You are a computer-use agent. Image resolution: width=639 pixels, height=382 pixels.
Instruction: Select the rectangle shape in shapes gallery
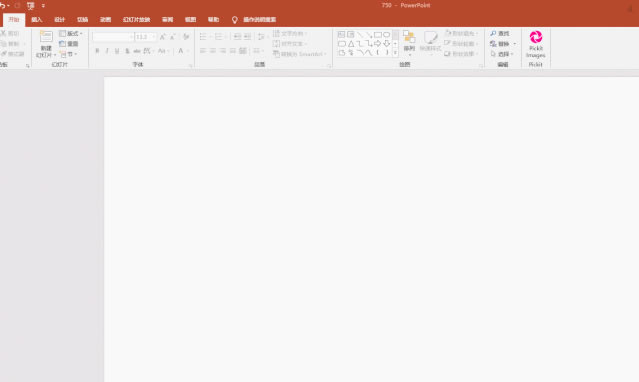click(378, 35)
